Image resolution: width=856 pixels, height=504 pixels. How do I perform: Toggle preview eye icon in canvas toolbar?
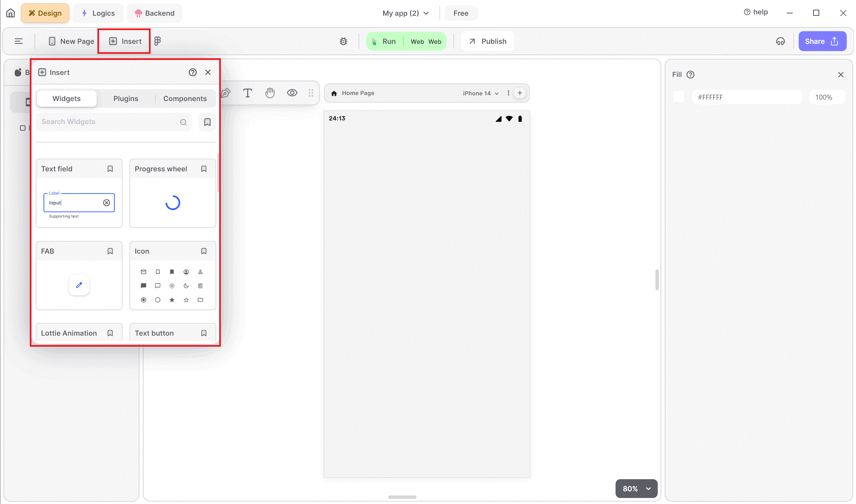[292, 93]
